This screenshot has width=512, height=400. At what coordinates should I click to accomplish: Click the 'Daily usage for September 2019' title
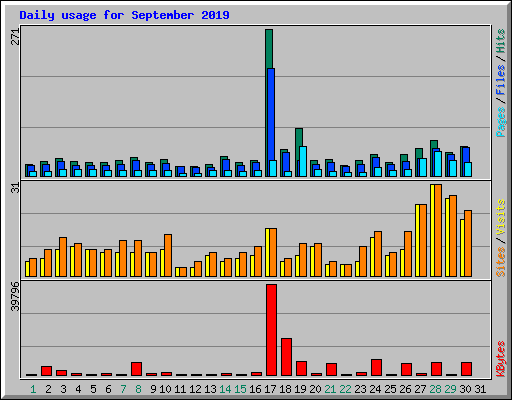pyautogui.click(x=124, y=15)
